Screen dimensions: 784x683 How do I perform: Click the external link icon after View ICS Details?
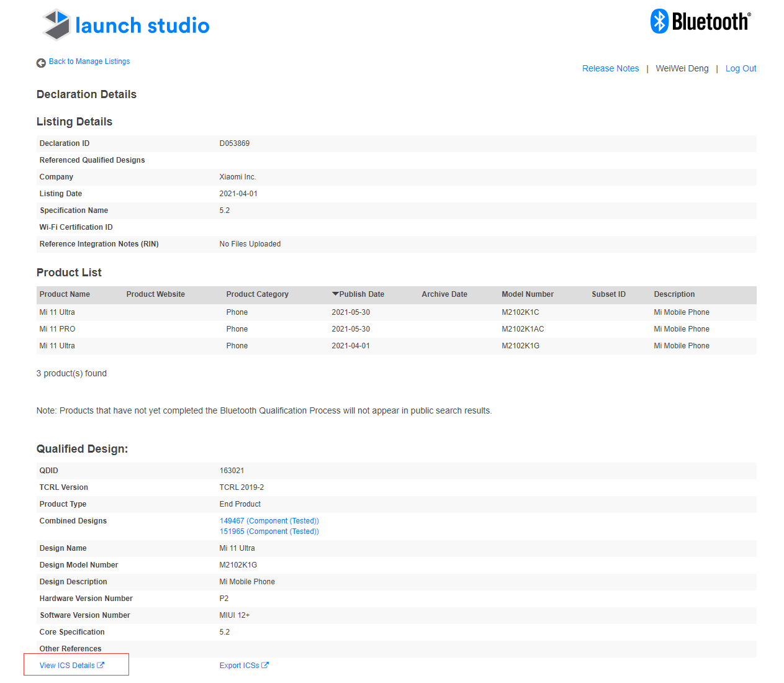pyautogui.click(x=101, y=665)
